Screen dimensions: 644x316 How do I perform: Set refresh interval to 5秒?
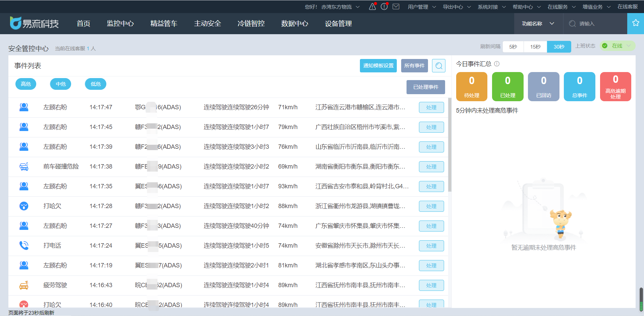click(513, 47)
